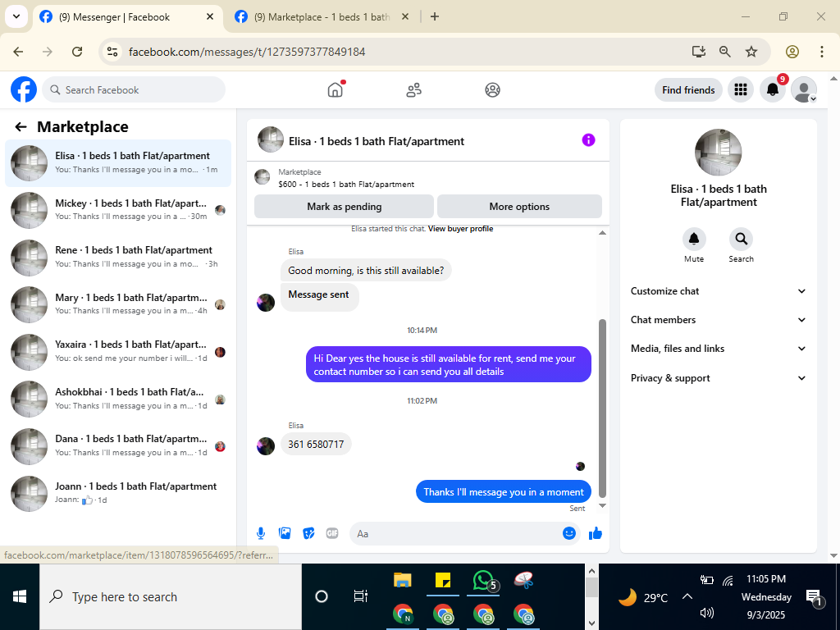Open the GIF picker icon

click(332, 533)
